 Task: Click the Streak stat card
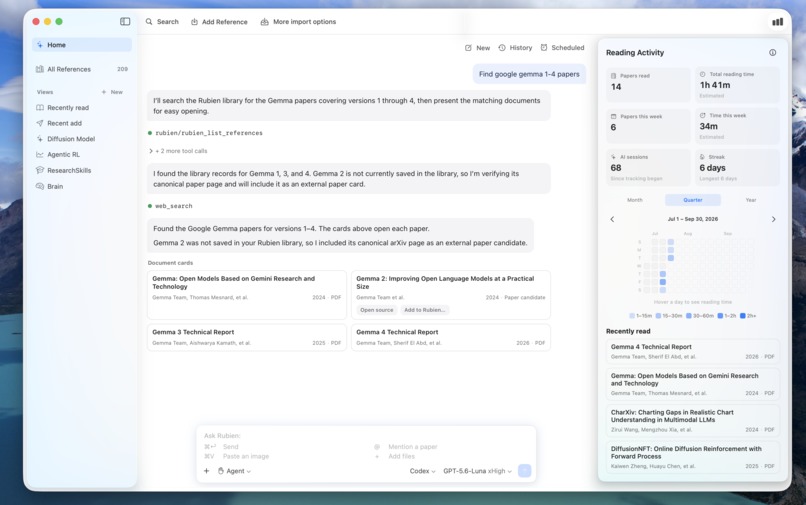(x=737, y=167)
